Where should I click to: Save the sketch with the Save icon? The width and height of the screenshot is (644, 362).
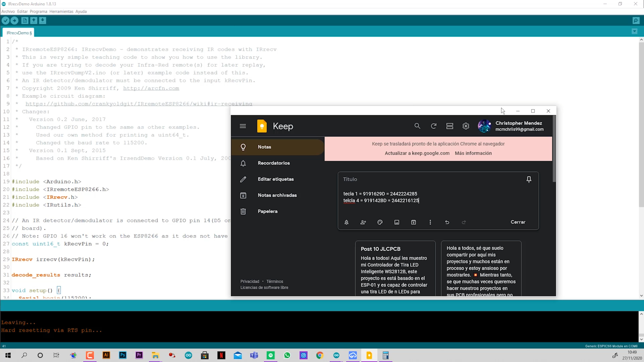[43, 20]
